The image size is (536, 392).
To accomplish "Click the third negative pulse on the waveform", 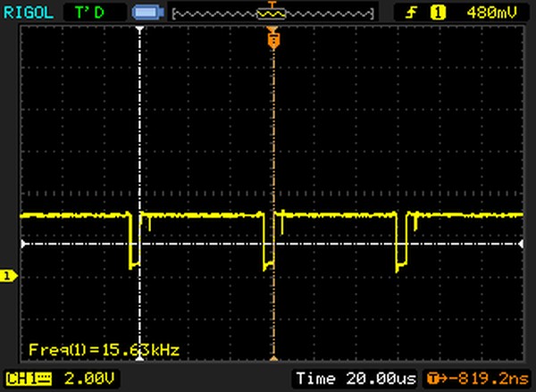I will click(401, 241).
